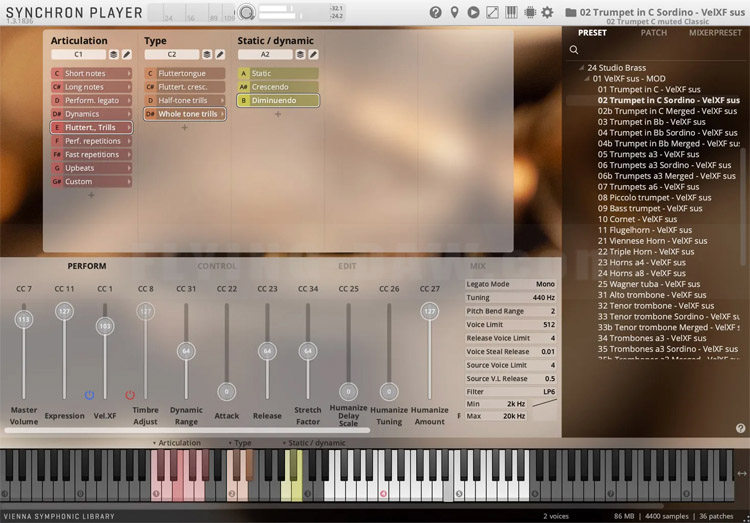Toggle the blue power button for Vel.XF
Viewport: 750px width, 523px height.
pyautogui.click(x=89, y=395)
